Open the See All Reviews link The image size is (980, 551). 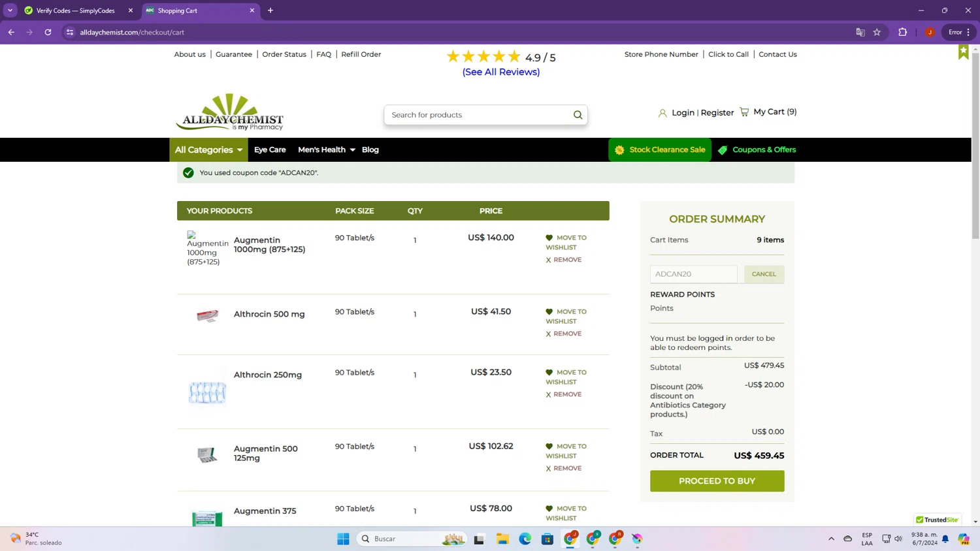coord(501,72)
